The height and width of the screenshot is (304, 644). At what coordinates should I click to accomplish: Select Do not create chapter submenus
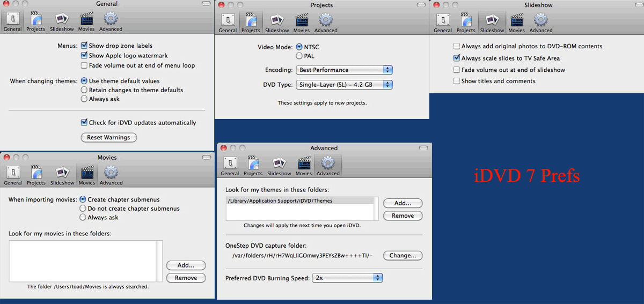tap(83, 209)
